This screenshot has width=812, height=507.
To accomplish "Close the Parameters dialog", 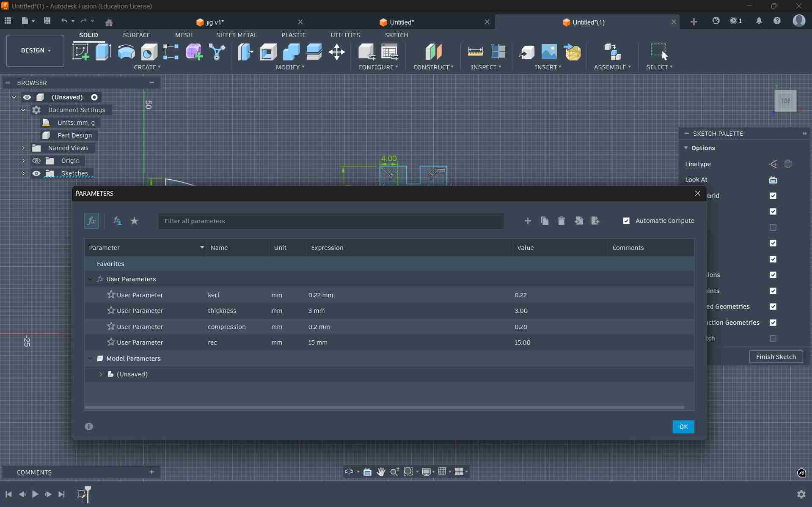I will click(x=697, y=193).
